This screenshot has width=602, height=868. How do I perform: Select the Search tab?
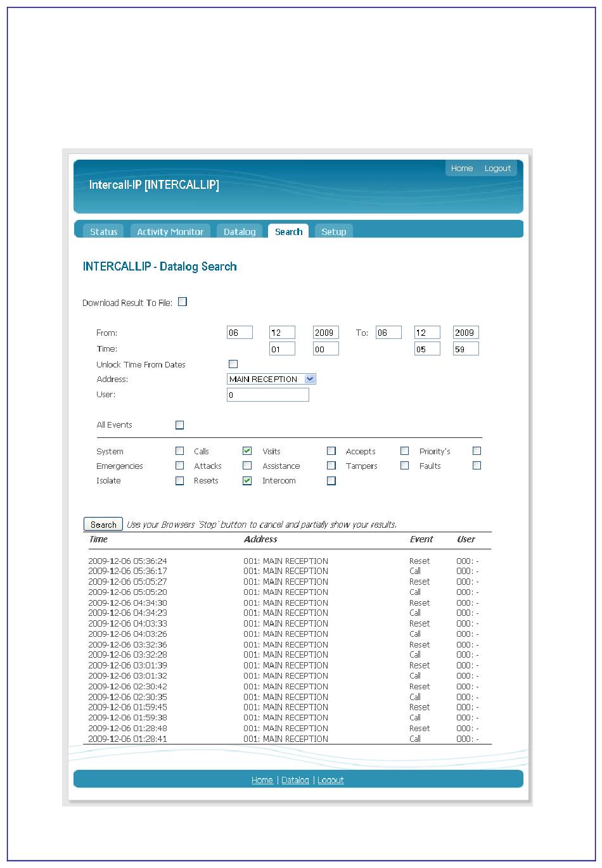click(x=288, y=231)
